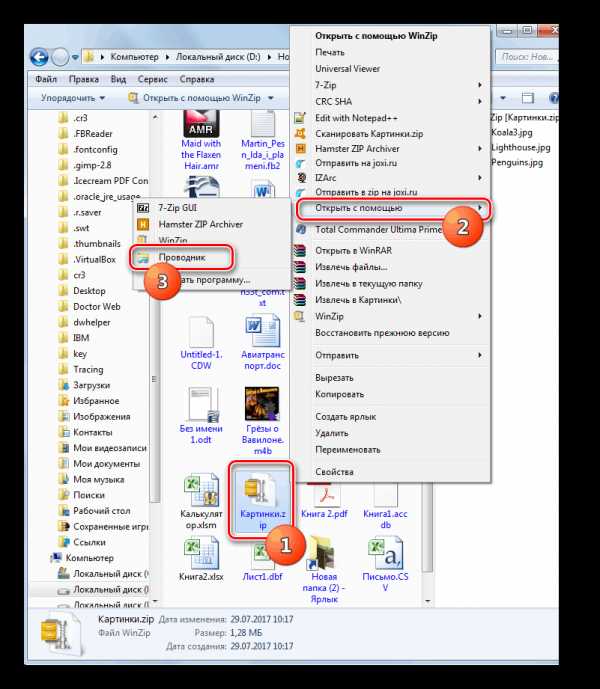Select the Книга 2.pdf file
This screenshot has height=689, width=600.
click(x=324, y=502)
